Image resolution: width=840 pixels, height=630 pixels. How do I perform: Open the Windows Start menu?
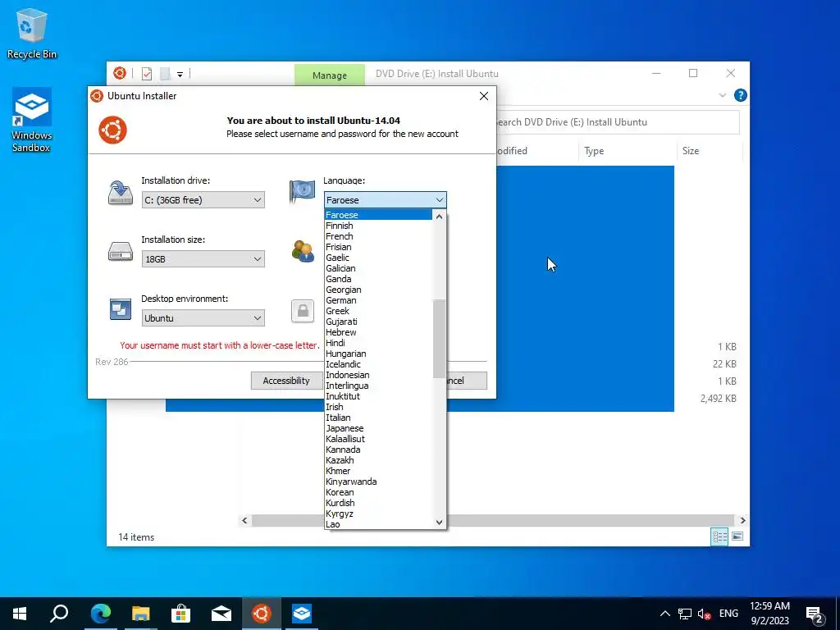pos(20,614)
